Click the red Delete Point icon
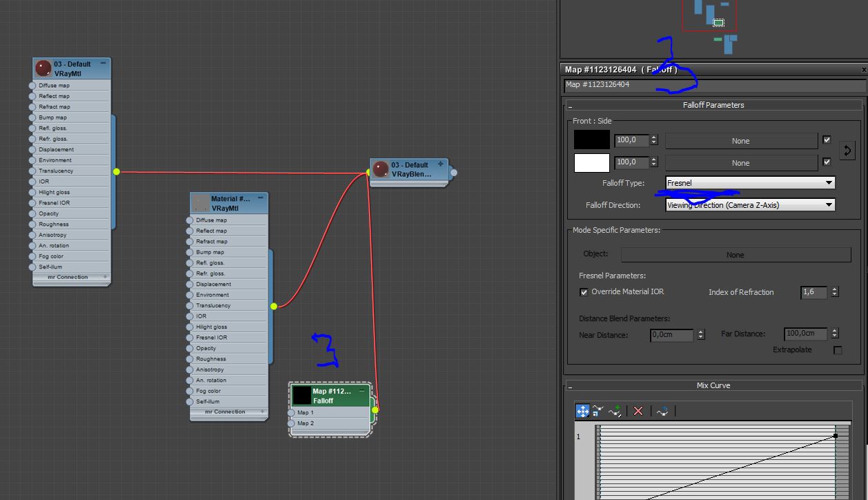 click(638, 411)
